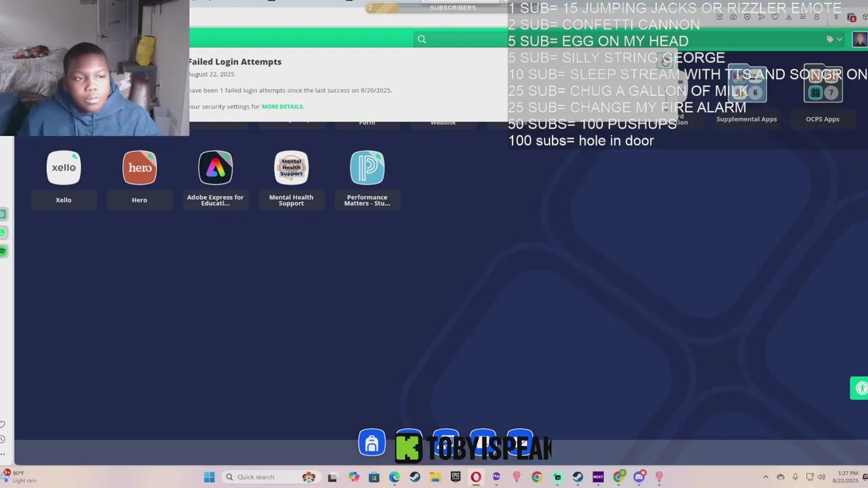Image resolution: width=868 pixels, height=488 pixels.
Task: Click the NEXT app taskbar icon
Action: (598, 477)
